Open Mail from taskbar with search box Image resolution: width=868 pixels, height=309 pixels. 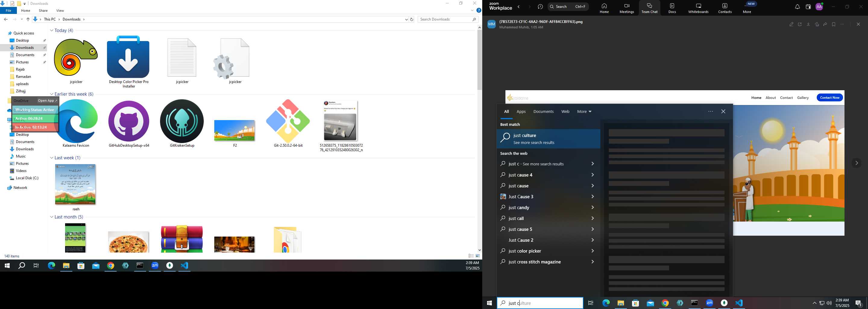coord(650,303)
